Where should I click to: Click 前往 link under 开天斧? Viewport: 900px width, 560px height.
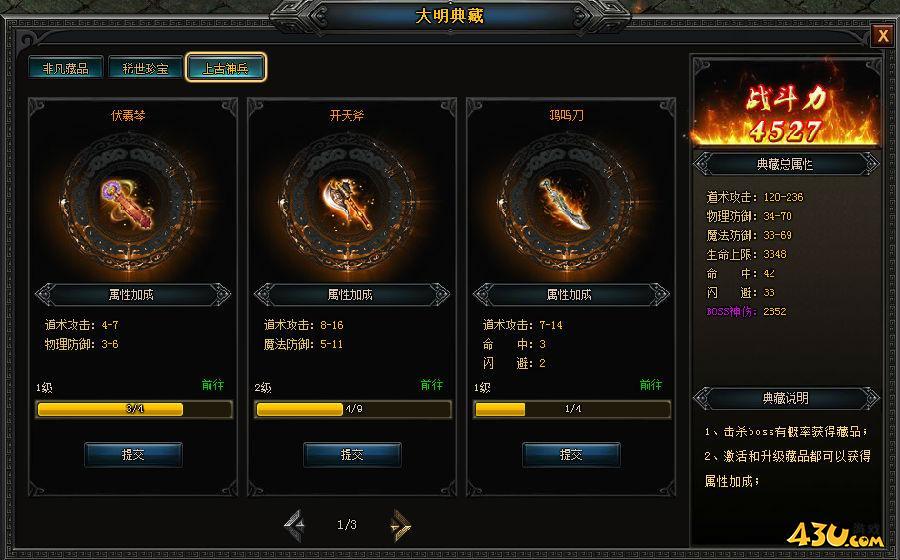point(432,385)
